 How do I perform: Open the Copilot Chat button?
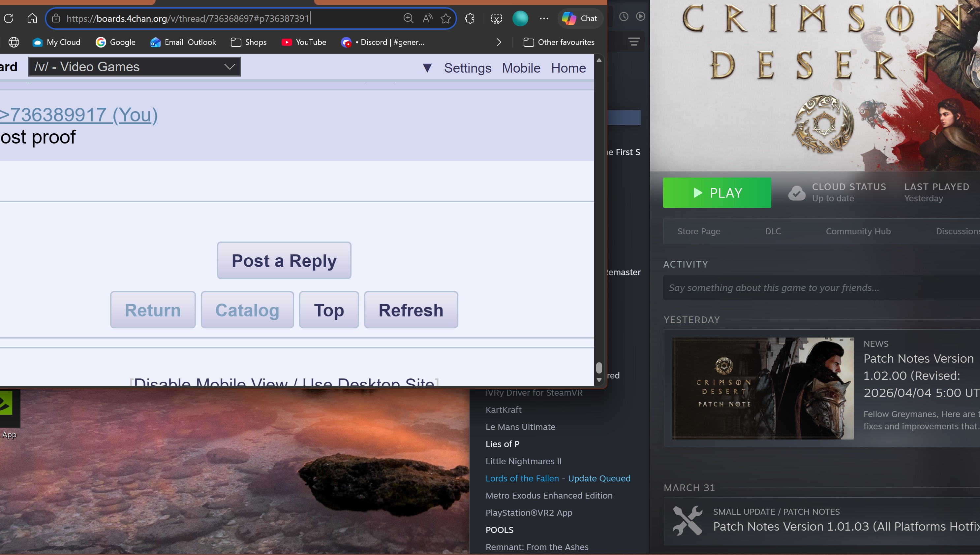coord(580,18)
